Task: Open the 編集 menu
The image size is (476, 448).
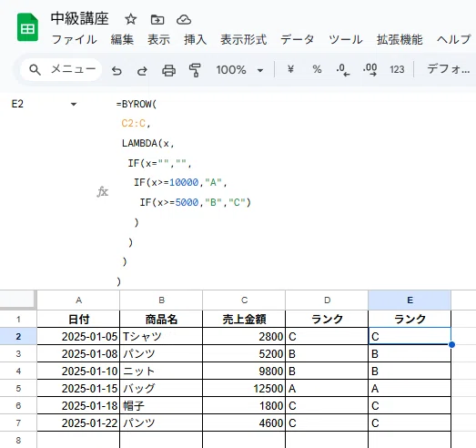Action: pyautogui.click(x=122, y=40)
